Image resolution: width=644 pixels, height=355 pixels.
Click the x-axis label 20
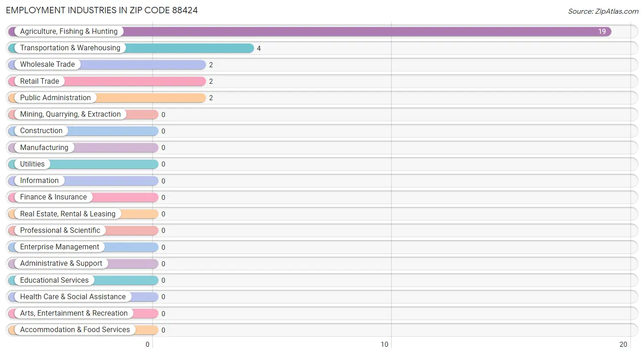point(623,344)
